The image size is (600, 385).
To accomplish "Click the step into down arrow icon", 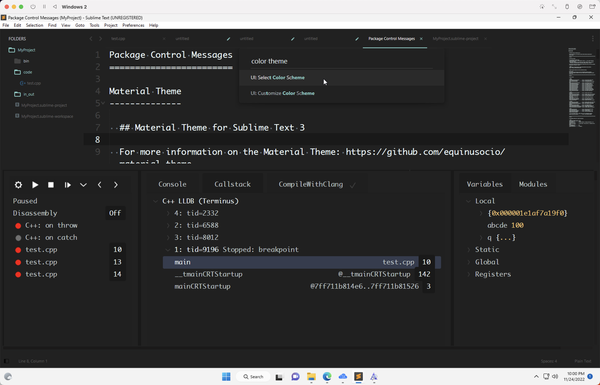I will point(83,185).
